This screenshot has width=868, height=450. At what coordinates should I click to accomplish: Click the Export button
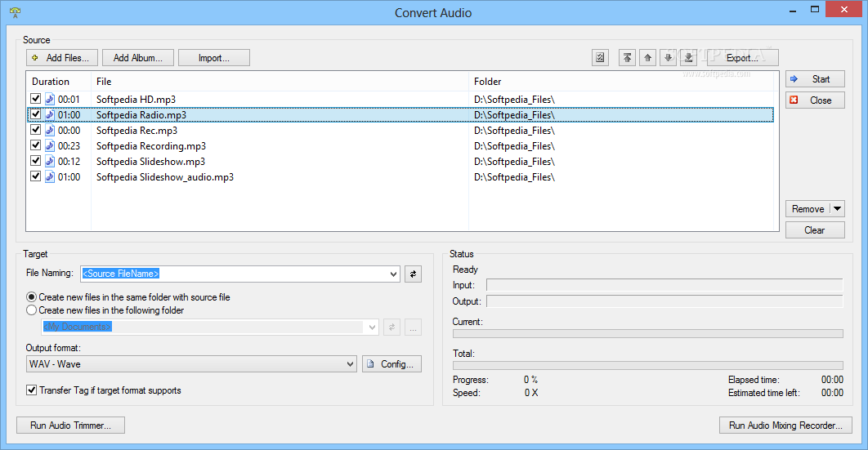coord(742,57)
